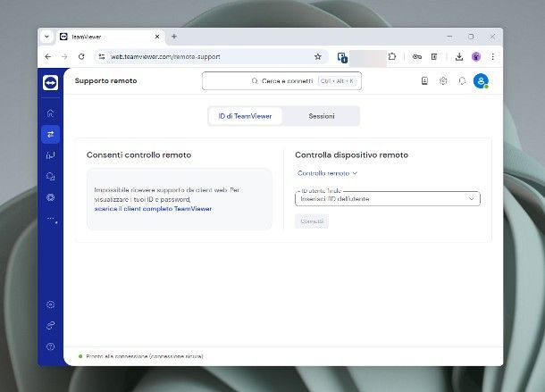Go back to the previous page
The width and height of the screenshot is (545, 392).
point(48,56)
